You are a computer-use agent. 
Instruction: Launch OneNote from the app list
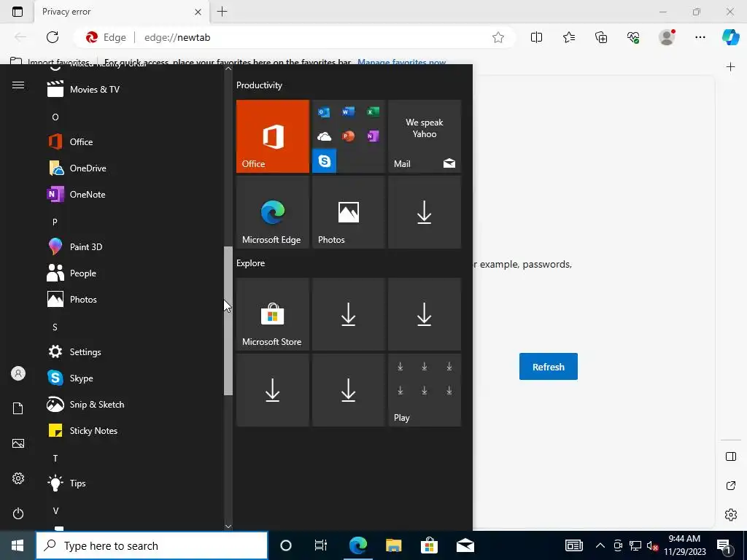click(128, 194)
